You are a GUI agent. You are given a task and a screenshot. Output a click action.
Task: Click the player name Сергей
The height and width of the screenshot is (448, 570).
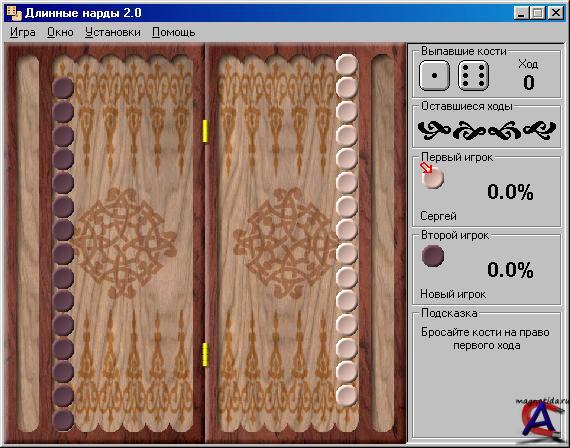point(438,216)
